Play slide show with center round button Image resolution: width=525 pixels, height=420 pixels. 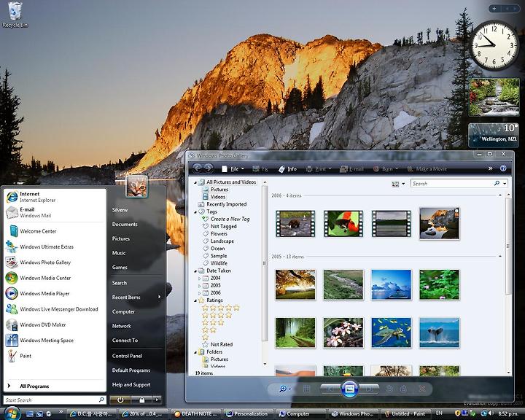pyautogui.click(x=349, y=389)
